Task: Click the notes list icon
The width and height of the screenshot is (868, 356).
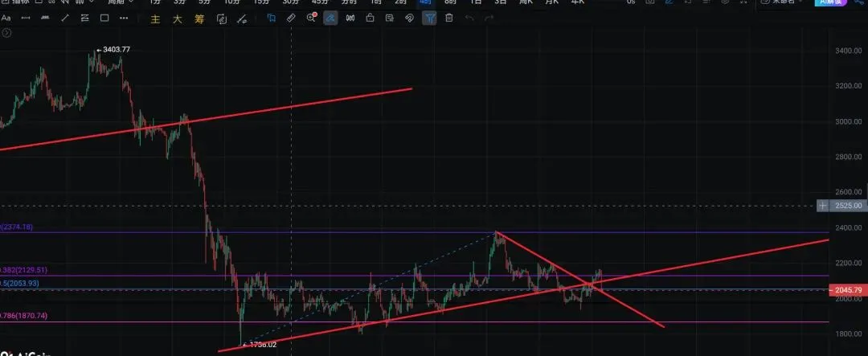Action: (x=390, y=18)
